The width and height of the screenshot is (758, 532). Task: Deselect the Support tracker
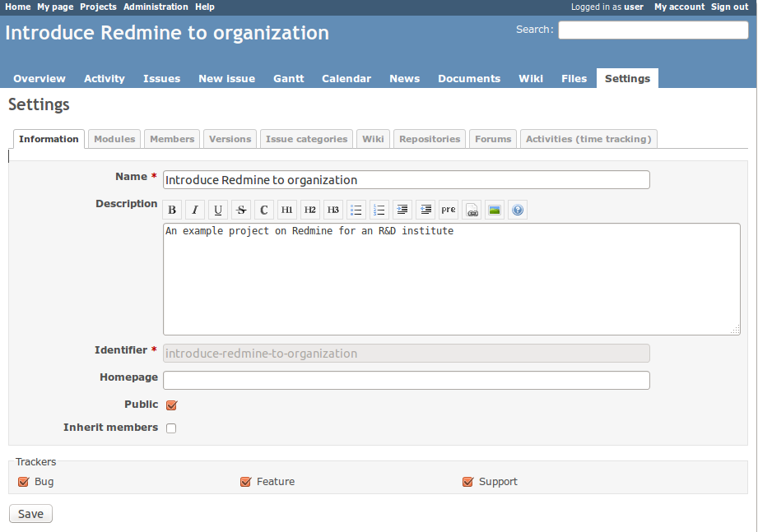click(x=467, y=482)
